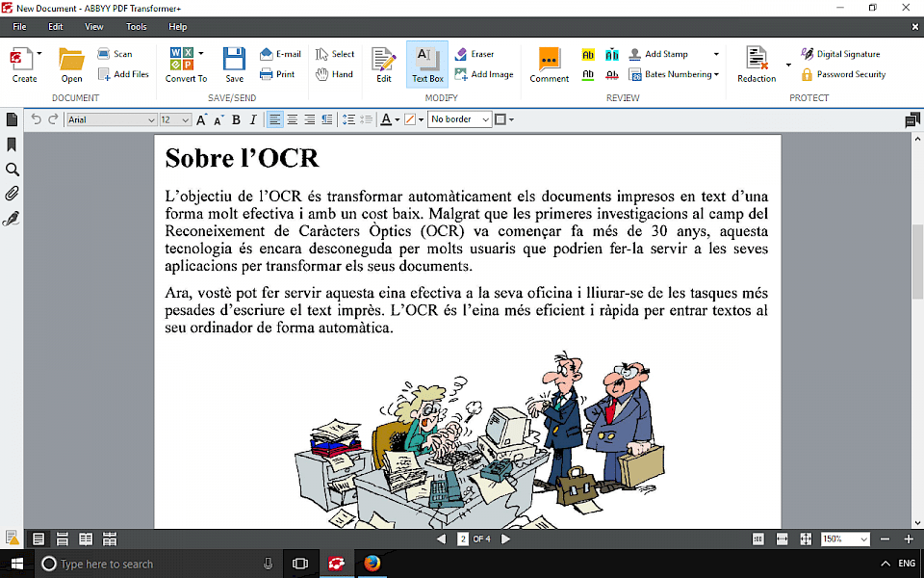Undo the last action
Image resolution: width=924 pixels, height=578 pixels.
[36, 119]
